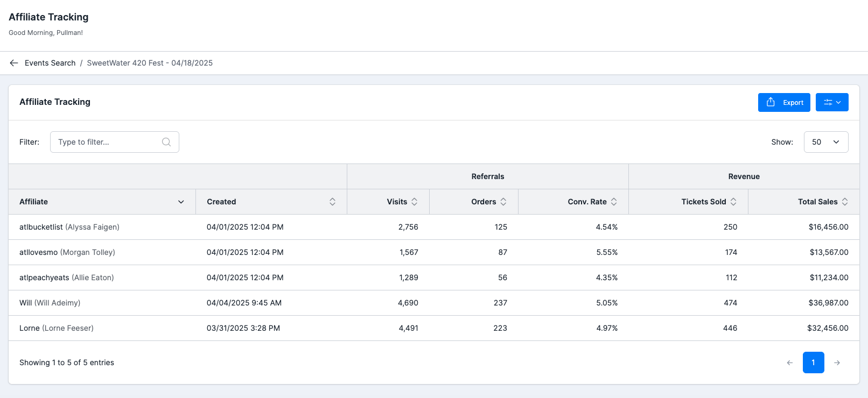This screenshot has height=398, width=868.
Task: Click the next page arrow
Action: click(x=837, y=363)
